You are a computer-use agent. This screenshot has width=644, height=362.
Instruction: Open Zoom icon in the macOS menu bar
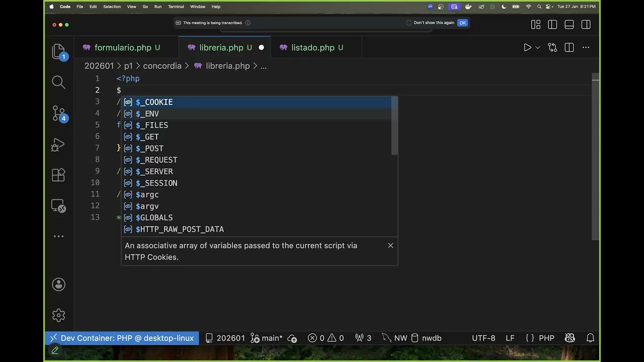tap(430, 7)
